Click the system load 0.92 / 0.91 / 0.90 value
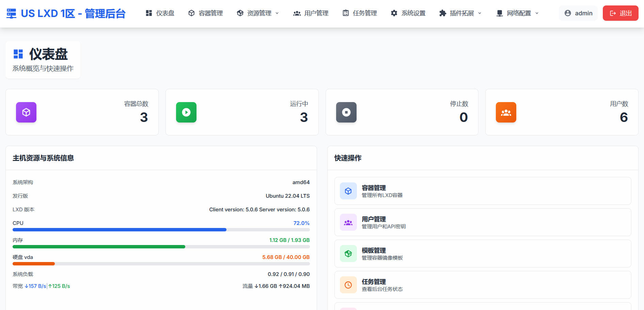This screenshot has width=644, height=310. point(289,274)
